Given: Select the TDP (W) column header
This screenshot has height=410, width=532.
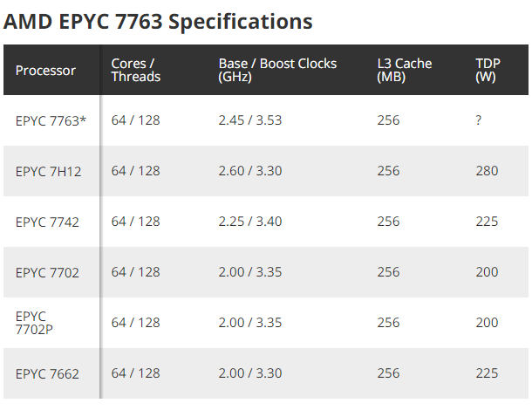Looking at the screenshot, I should tap(488, 70).
